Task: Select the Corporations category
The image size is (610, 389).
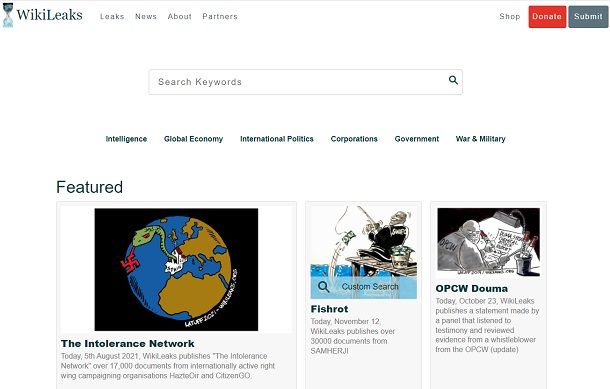Action: click(354, 139)
